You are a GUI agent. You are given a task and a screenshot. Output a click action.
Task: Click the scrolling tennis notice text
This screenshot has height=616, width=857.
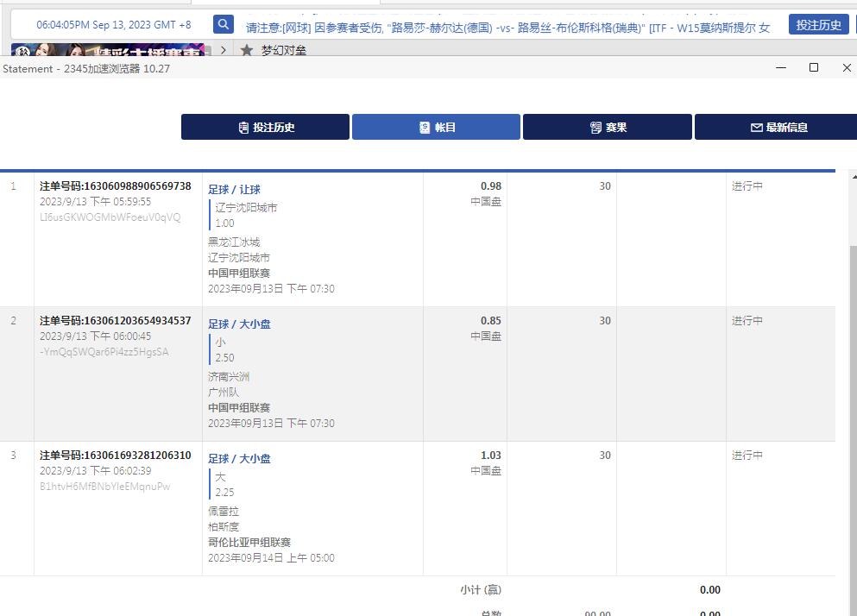point(507,28)
